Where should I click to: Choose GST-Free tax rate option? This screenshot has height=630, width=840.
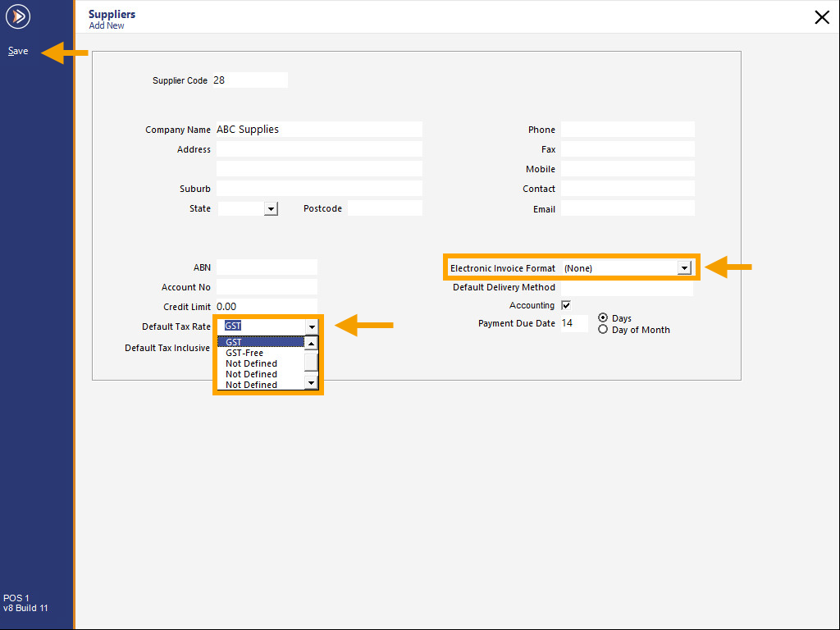261,353
